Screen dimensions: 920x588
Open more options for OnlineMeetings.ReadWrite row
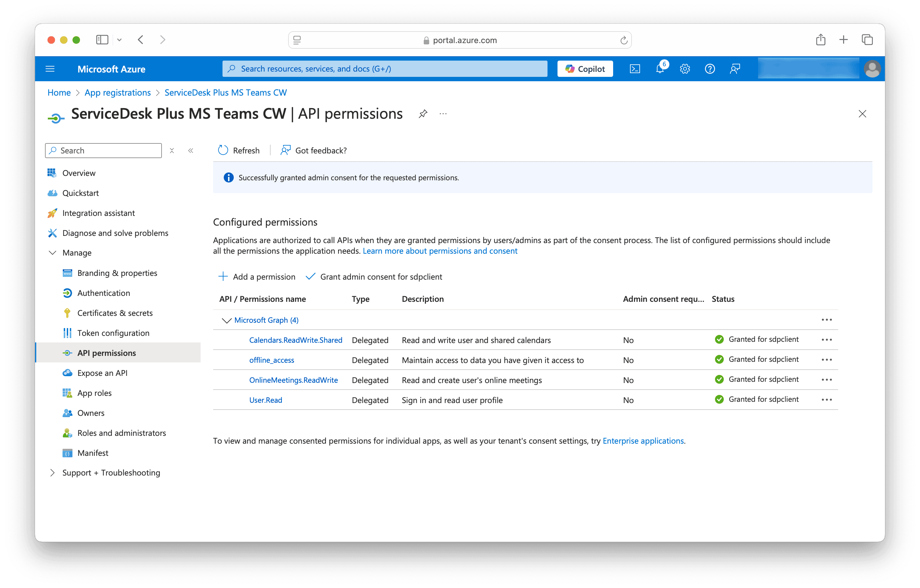click(826, 379)
